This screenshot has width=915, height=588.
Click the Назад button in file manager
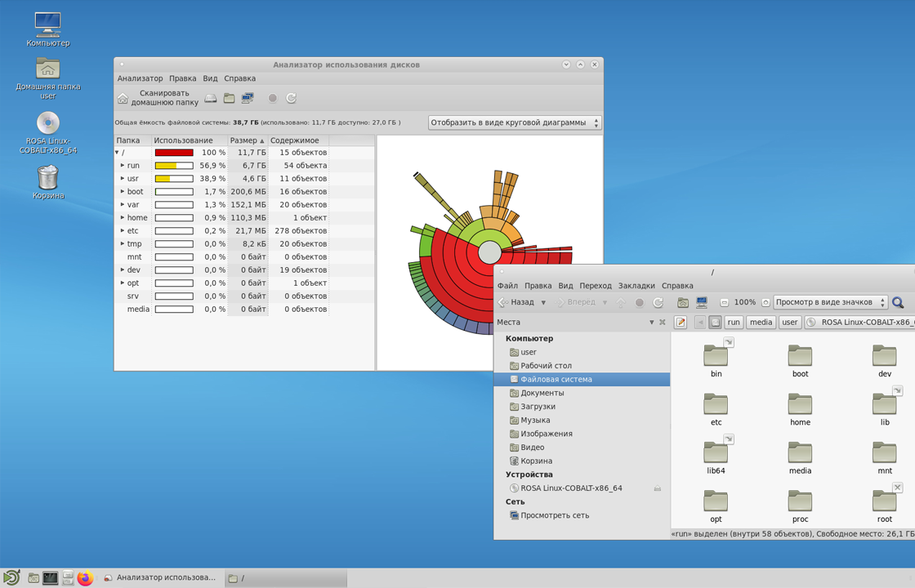pyautogui.click(x=516, y=302)
